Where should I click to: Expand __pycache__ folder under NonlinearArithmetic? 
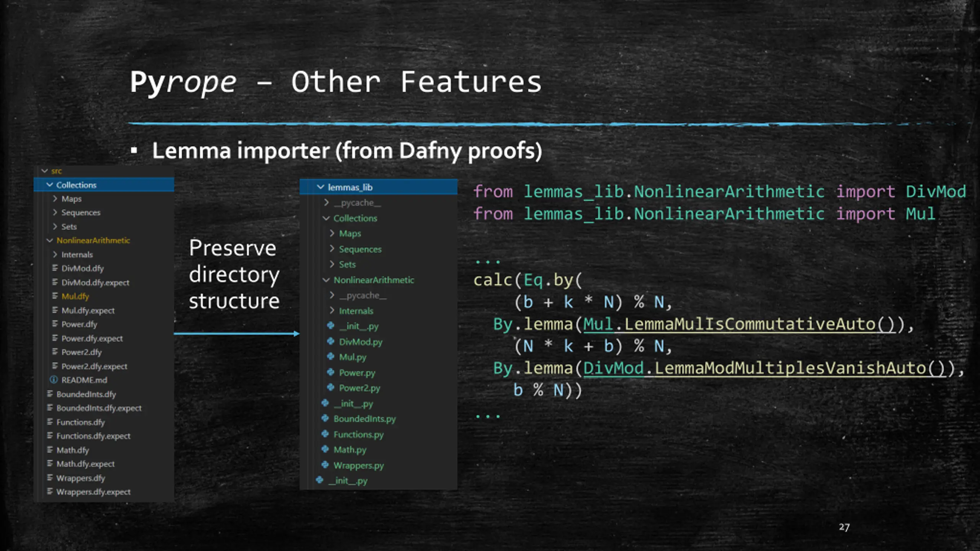click(x=332, y=295)
